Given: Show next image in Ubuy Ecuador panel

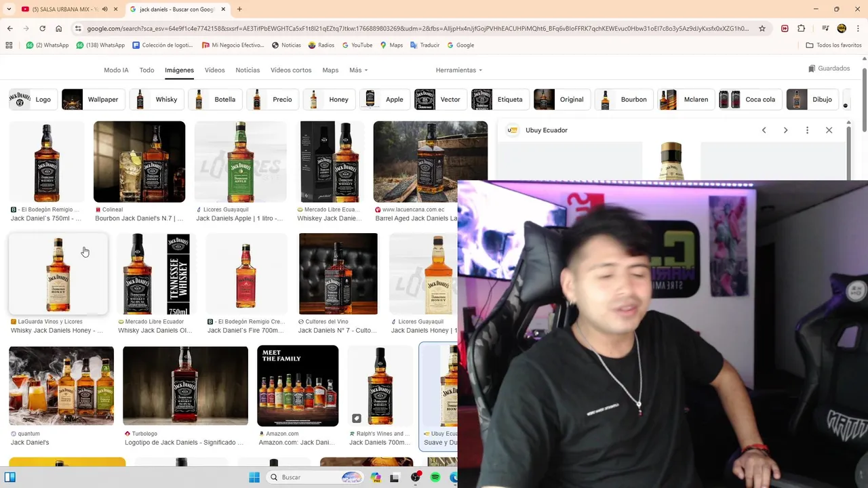Looking at the screenshot, I should click(785, 130).
